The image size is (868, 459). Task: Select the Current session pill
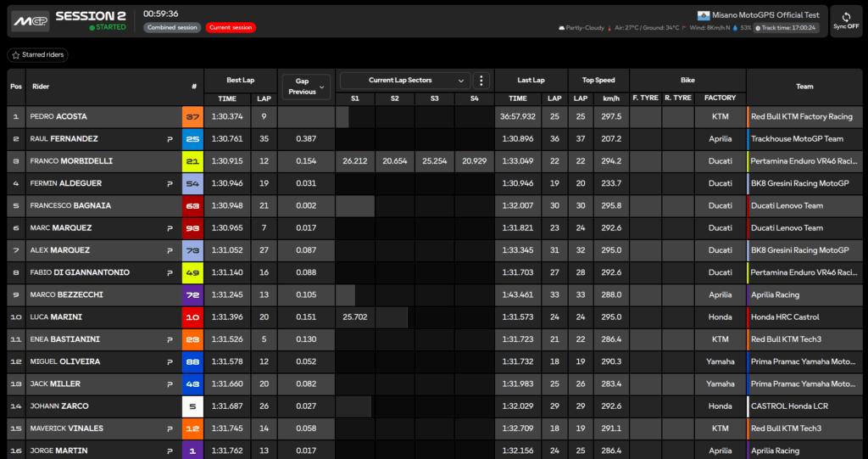(x=230, y=27)
